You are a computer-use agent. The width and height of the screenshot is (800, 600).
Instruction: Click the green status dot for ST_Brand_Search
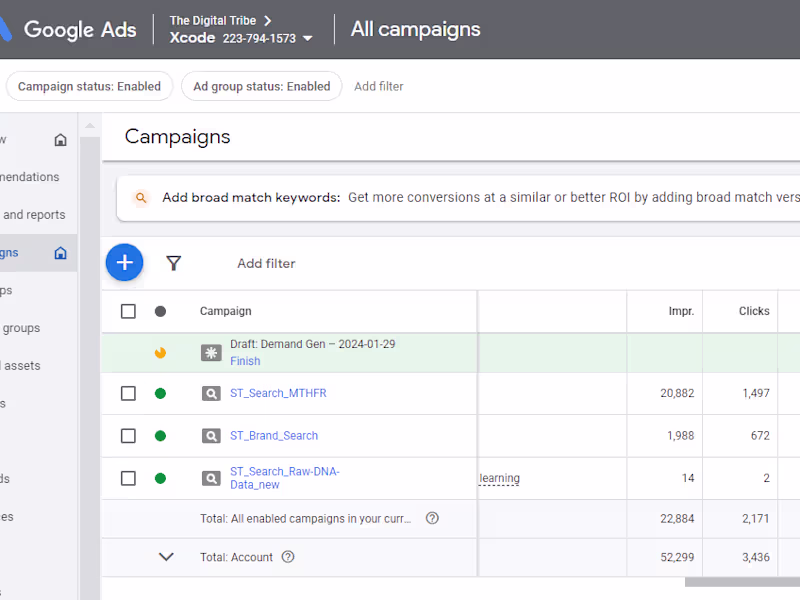160,436
